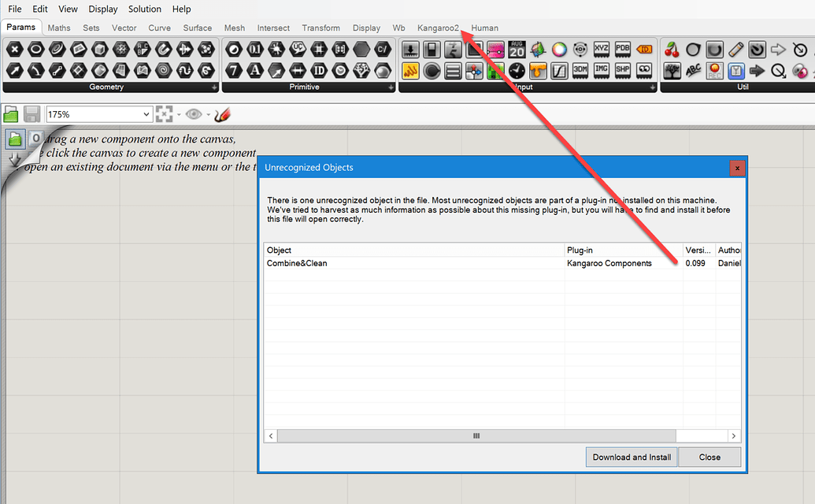Open the Display menu in the menu bar

click(x=103, y=9)
